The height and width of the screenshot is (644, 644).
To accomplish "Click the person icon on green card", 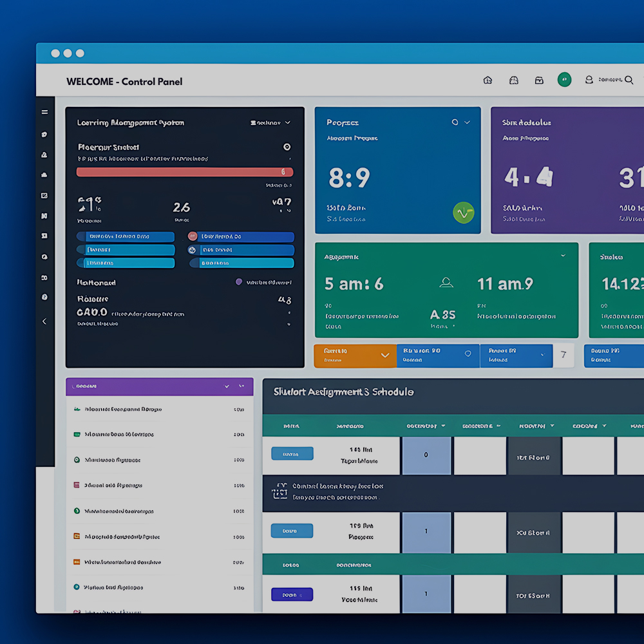I will pos(446,283).
